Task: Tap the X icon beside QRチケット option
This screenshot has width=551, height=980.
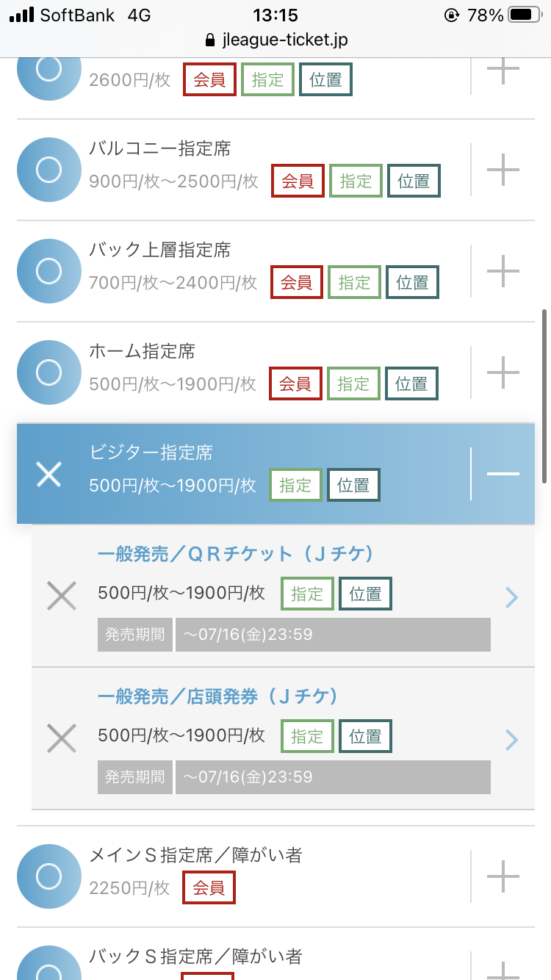Action: pyautogui.click(x=62, y=596)
